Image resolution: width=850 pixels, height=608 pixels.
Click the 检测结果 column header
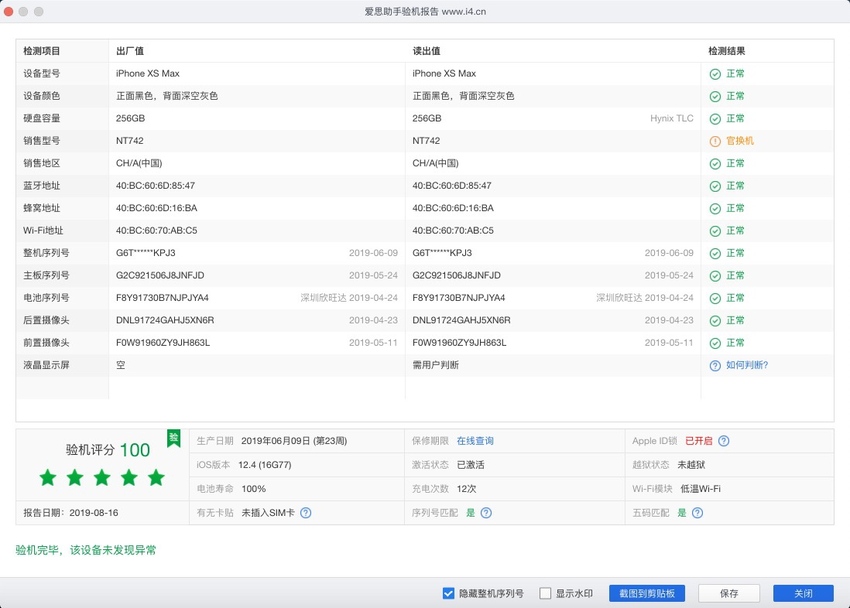[x=727, y=51]
